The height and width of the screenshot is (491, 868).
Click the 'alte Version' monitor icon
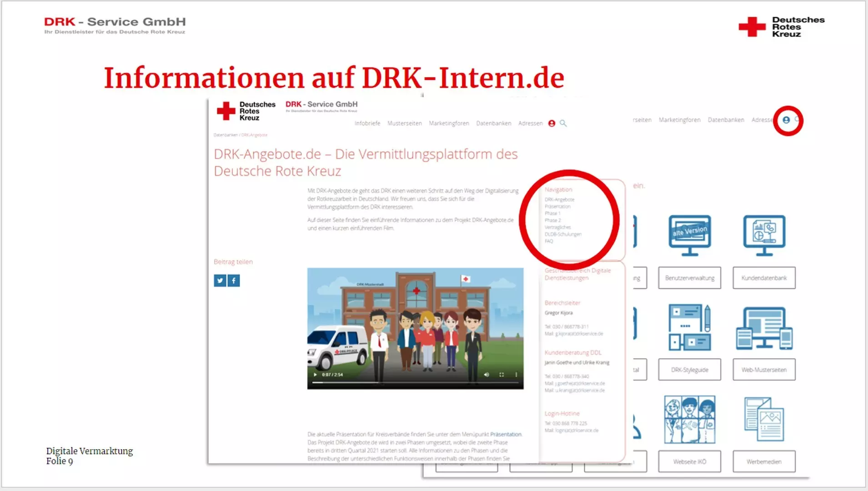point(689,235)
